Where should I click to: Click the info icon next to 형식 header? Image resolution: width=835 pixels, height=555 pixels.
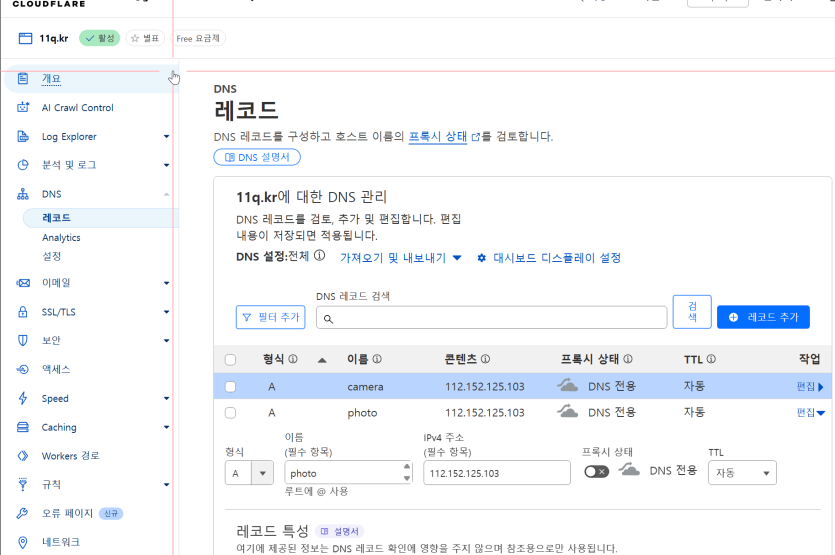pyautogui.click(x=293, y=359)
